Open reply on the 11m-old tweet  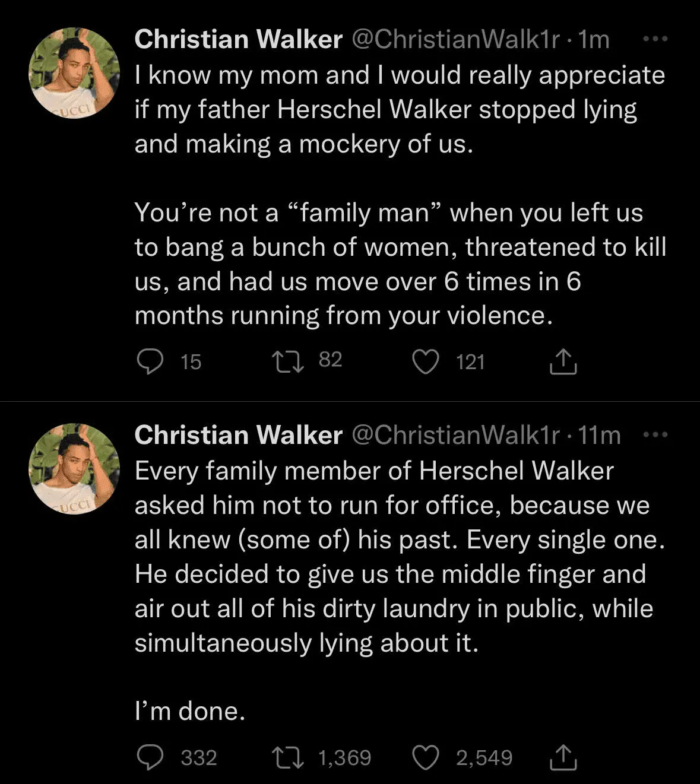(150, 757)
